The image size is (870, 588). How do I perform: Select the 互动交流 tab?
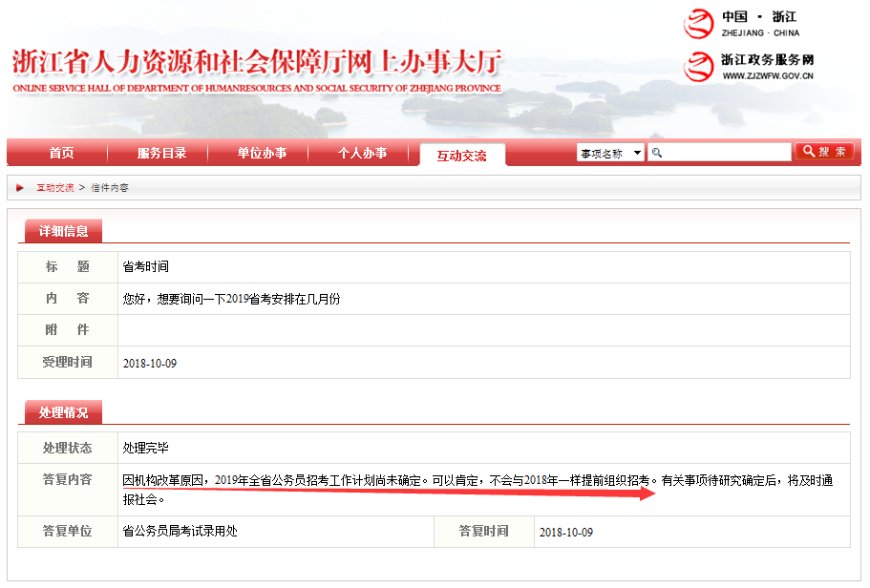(x=462, y=156)
